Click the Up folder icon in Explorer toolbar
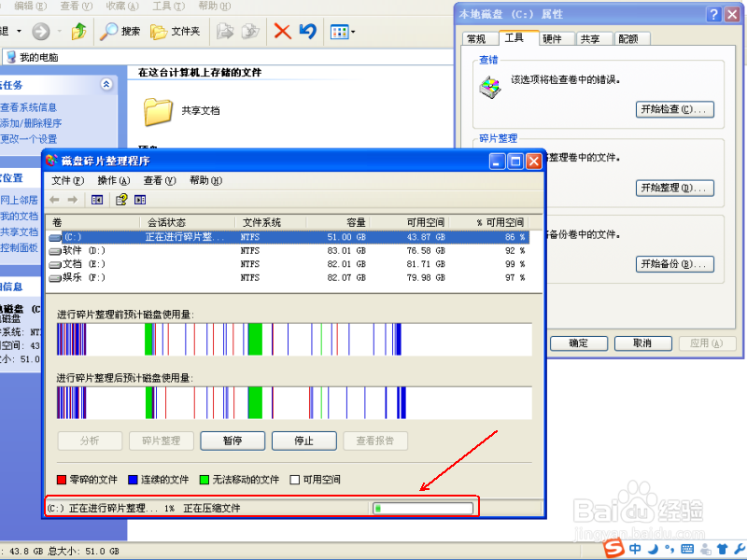 pos(78,32)
